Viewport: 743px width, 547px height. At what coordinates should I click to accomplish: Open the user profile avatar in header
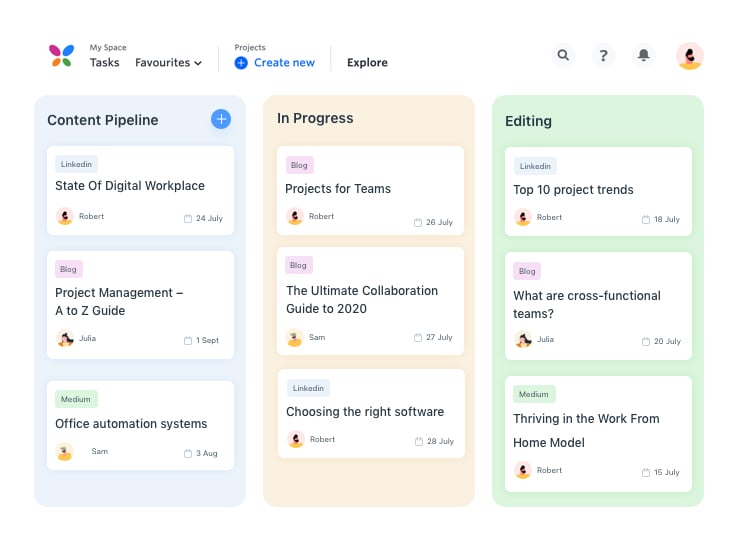689,56
